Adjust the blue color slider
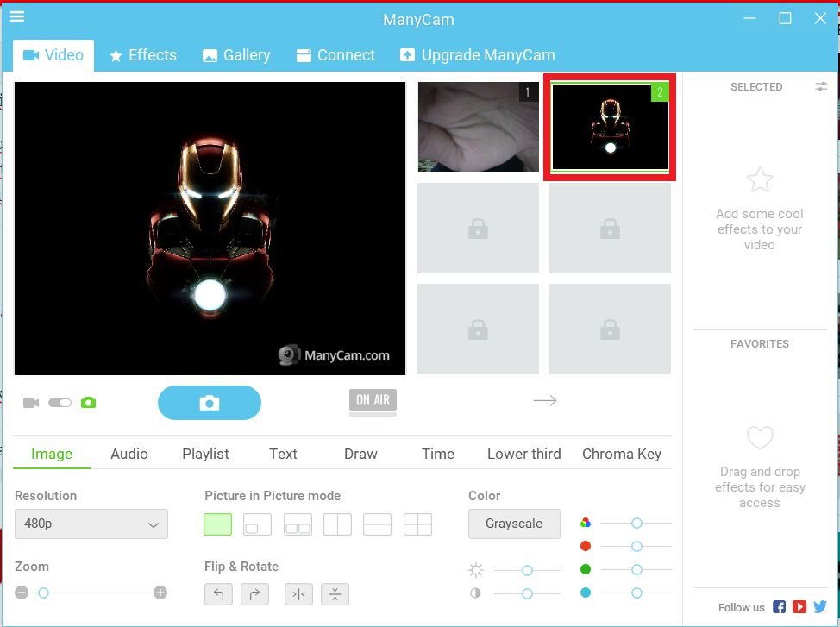 pos(636,593)
